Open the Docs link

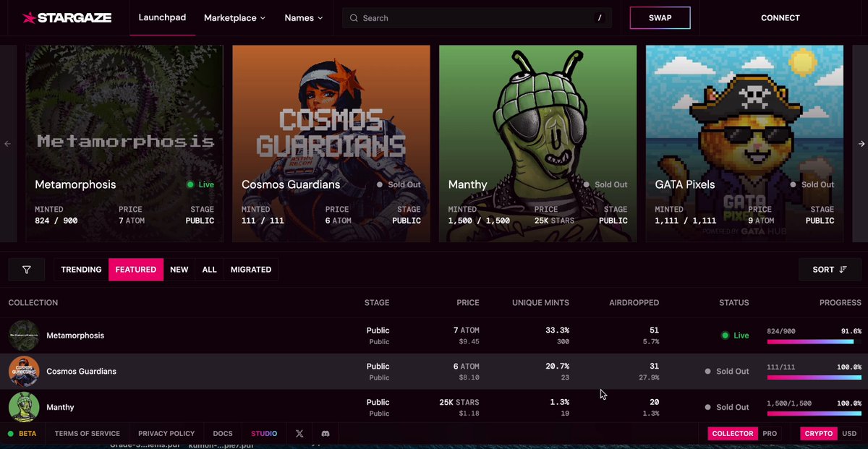pyautogui.click(x=223, y=434)
